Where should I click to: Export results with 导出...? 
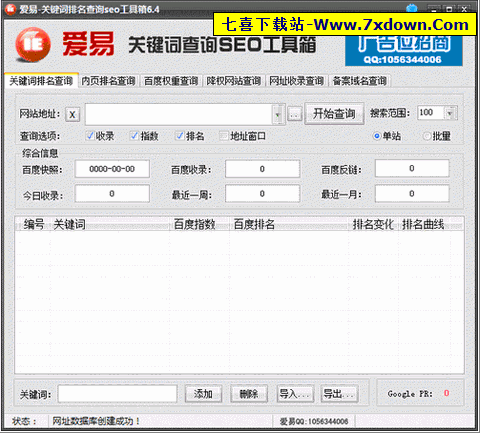point(339,394)
